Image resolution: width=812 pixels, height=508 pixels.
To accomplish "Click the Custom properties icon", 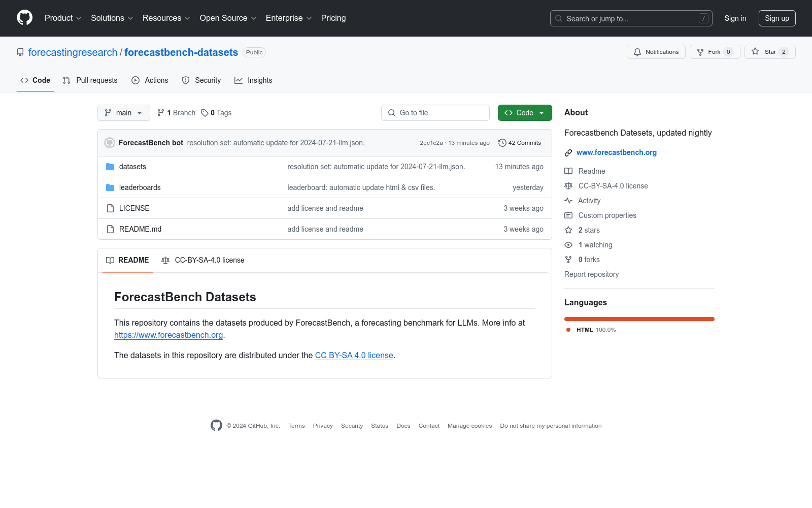I will coord(568,215).
